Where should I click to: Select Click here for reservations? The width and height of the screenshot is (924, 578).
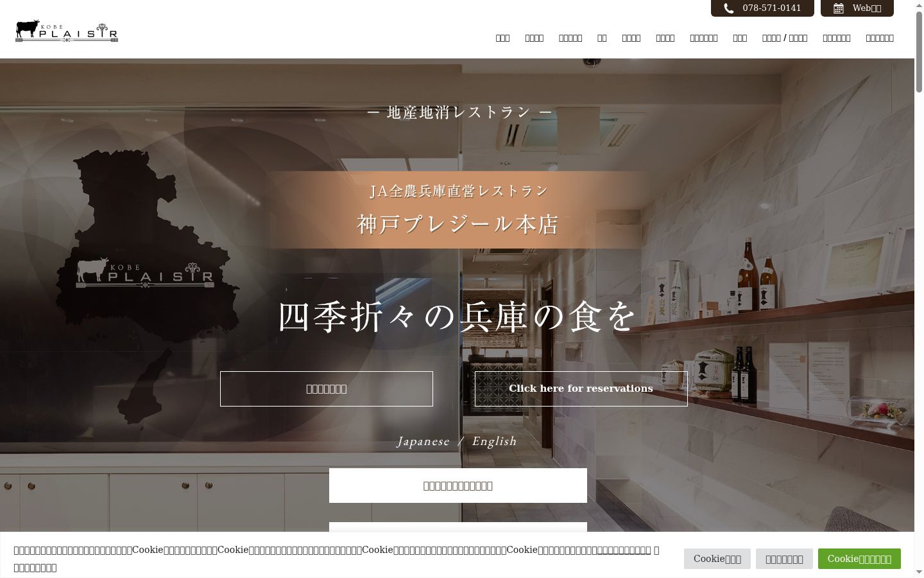pos(581,389)
